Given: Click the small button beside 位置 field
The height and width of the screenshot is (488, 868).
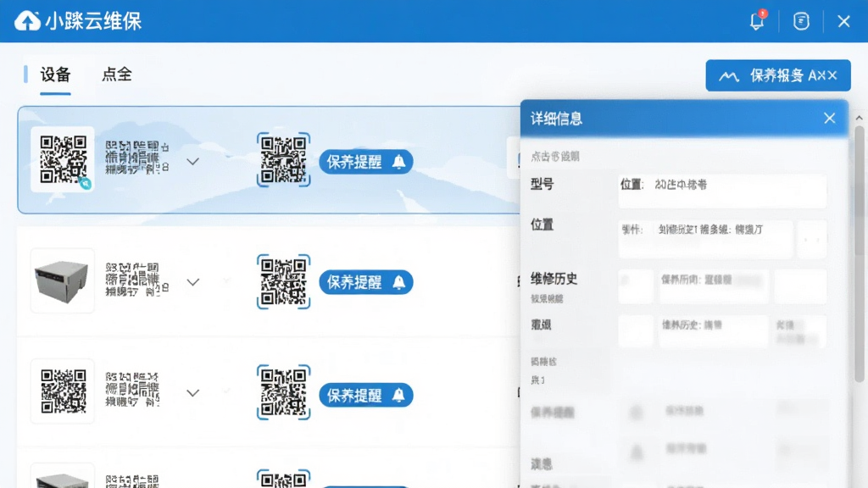Looking at the screenshot, I should (x=812, y=239).
